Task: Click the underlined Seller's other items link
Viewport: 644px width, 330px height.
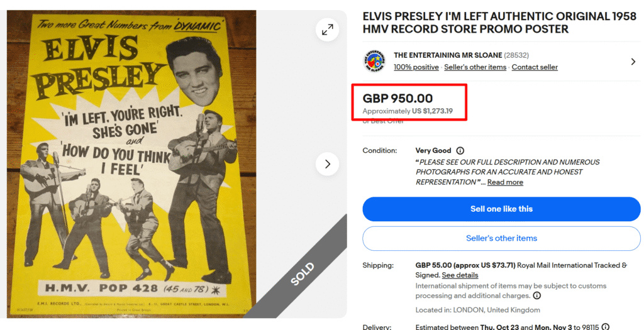Action: (x=475, y=67)
